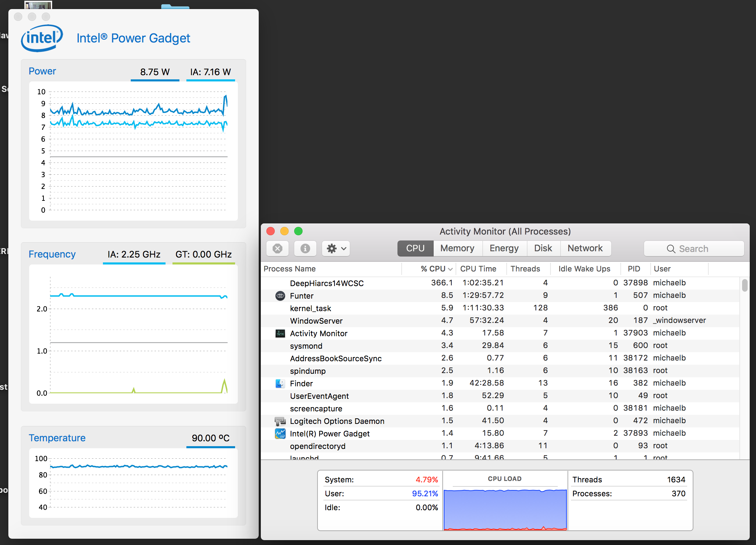Viewport: 756px width, 545px height.
Task: Click the IA: 2.25 GHz frequency readout
Action: coord(134,254)
